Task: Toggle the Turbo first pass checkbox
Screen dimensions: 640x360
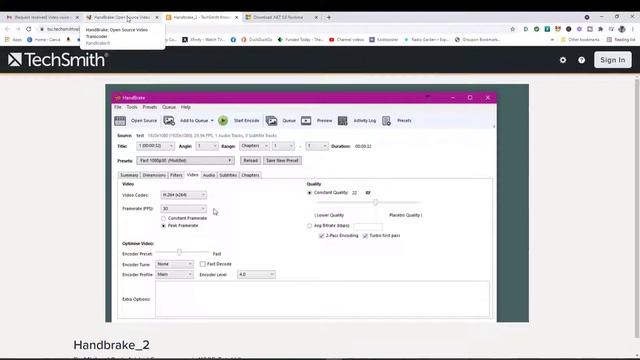Action: click(365, 236)
